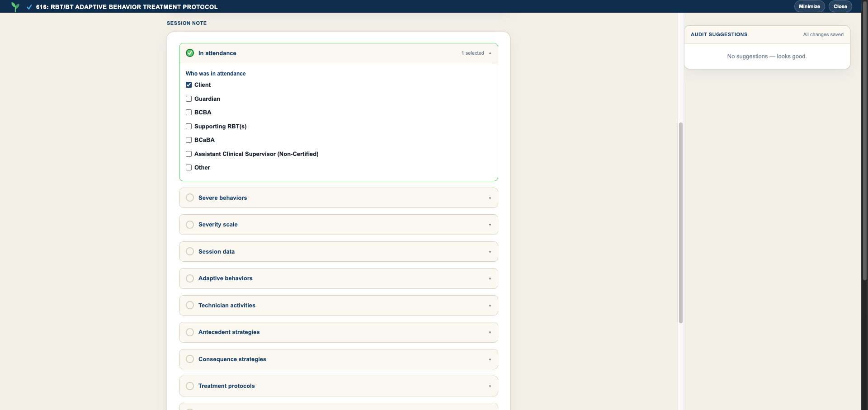Click the status circle for Severity scale
The height and width of the screenshot is (410, 868).
click(190, 225)
